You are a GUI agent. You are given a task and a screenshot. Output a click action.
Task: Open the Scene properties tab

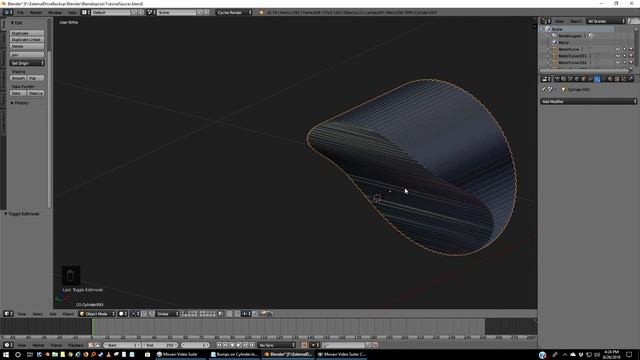click(570, 79)
